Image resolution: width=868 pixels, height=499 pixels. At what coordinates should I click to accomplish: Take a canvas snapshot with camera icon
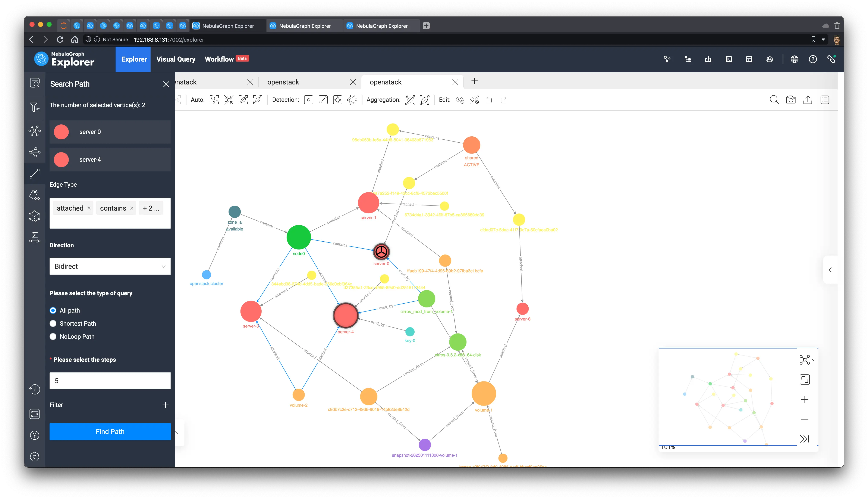point(791,100)
